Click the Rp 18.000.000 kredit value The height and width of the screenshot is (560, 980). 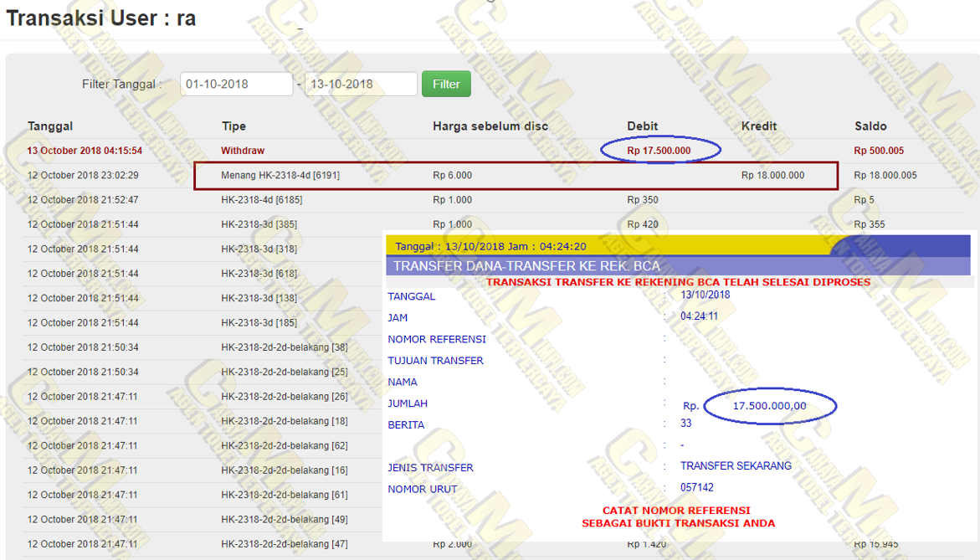pos(772,176)
